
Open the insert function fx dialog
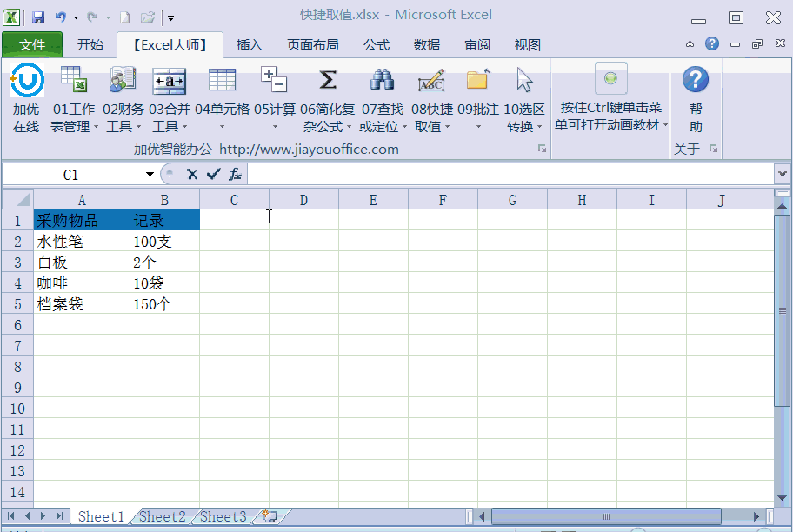coord(235,175)
